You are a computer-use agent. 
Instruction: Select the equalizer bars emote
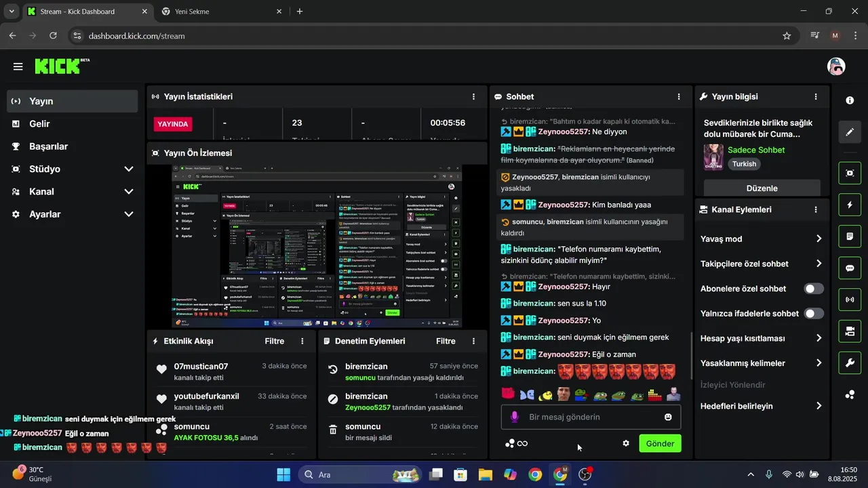point(654,394)
